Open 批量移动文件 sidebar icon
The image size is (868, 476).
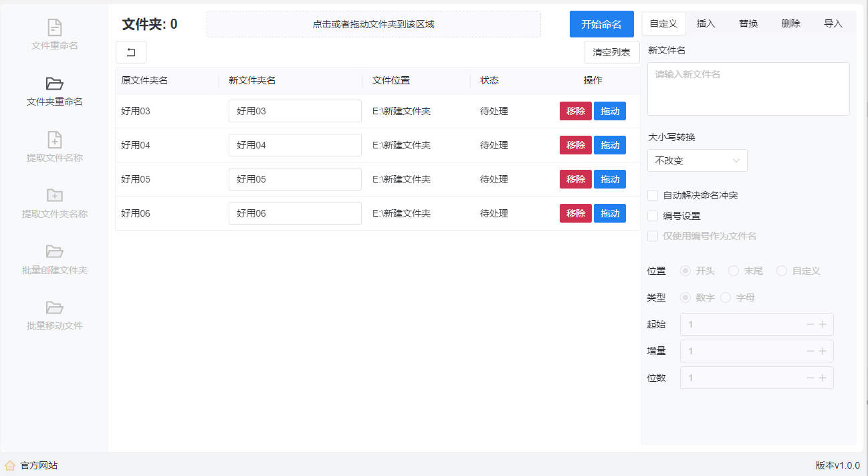[x=54, y=308]
